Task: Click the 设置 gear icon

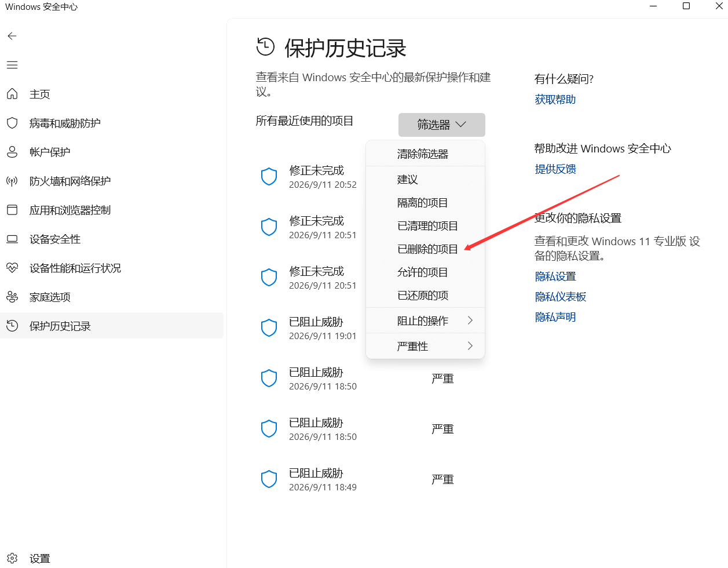Action: point(12,558)
